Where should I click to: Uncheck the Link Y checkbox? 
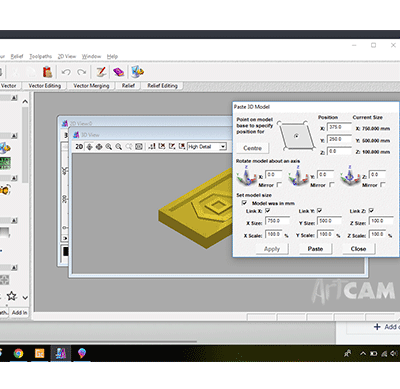click(x=319, y=211)
